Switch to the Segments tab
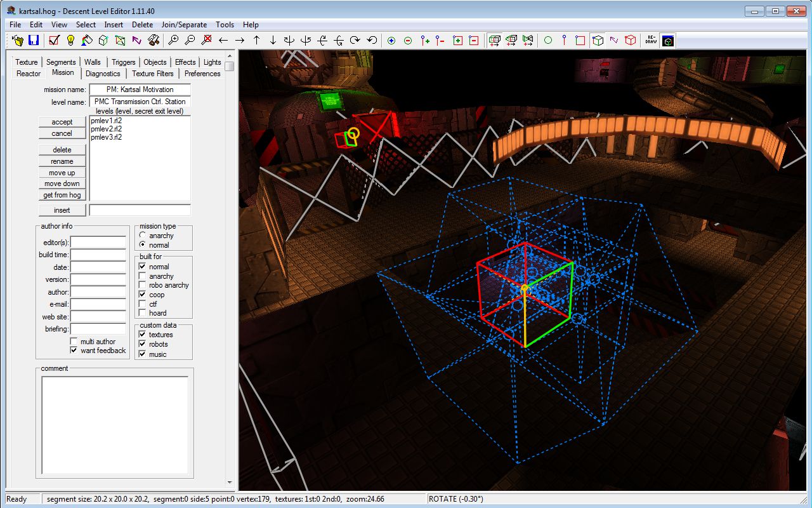 61,62
